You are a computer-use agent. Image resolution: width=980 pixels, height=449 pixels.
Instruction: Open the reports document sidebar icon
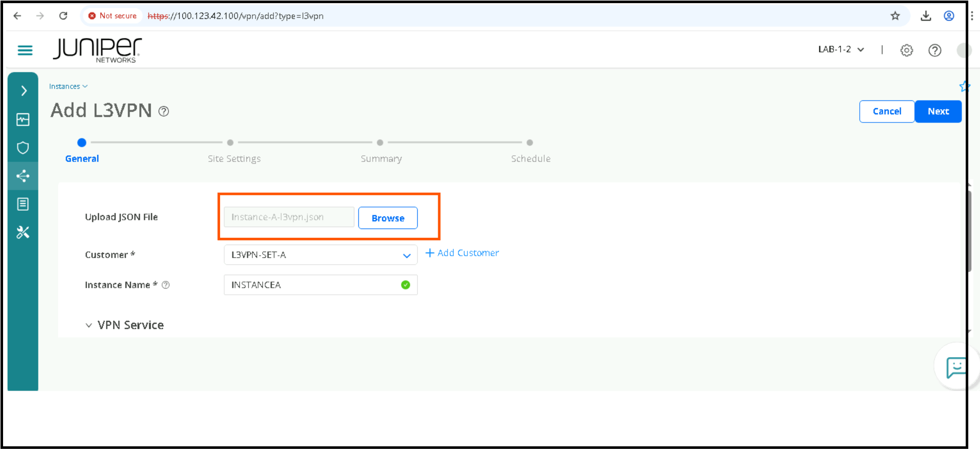pos(23,204)
